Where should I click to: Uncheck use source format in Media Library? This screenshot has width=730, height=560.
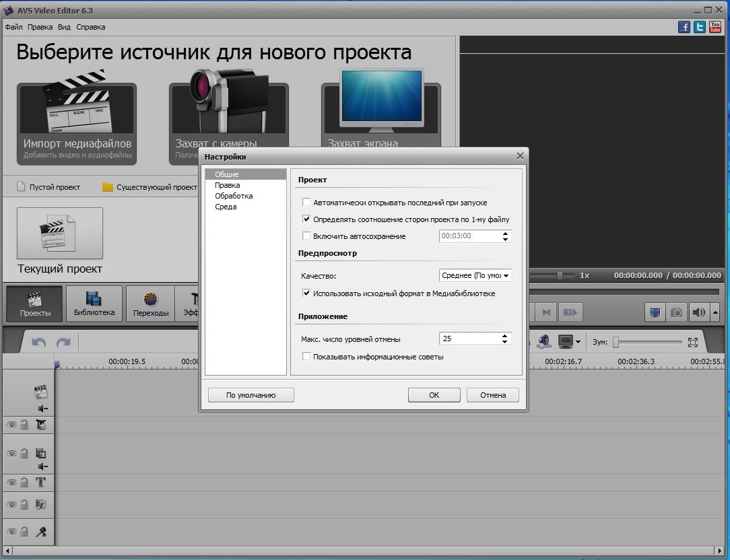[x=306, y=293]
